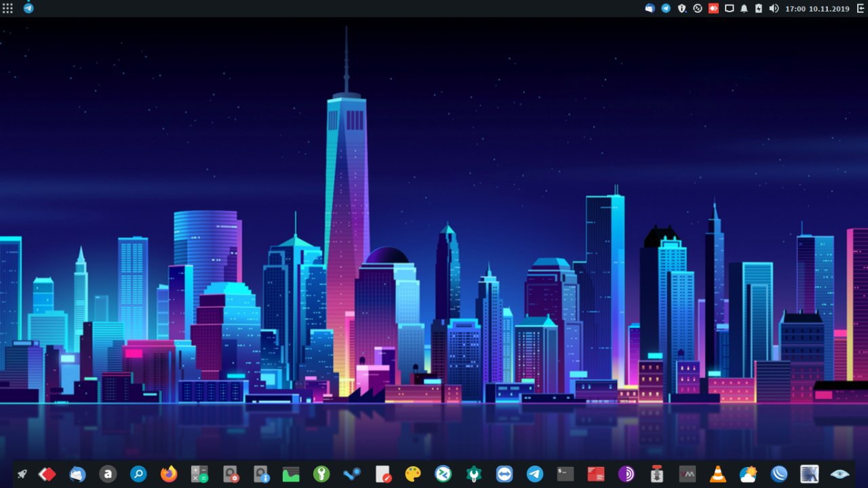Launch the purple Tor Browser icon
868x488 pixels.
click(x=627, y=474)
